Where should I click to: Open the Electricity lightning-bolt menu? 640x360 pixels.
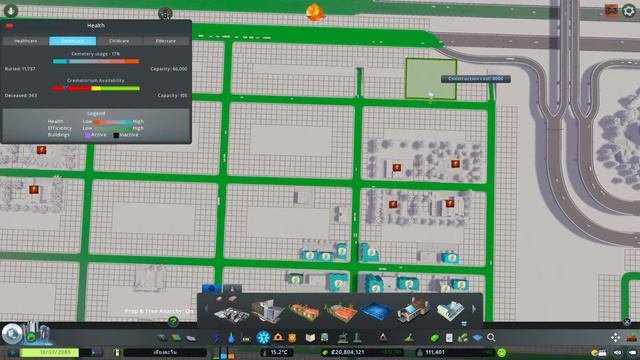[x=217, y=338]
